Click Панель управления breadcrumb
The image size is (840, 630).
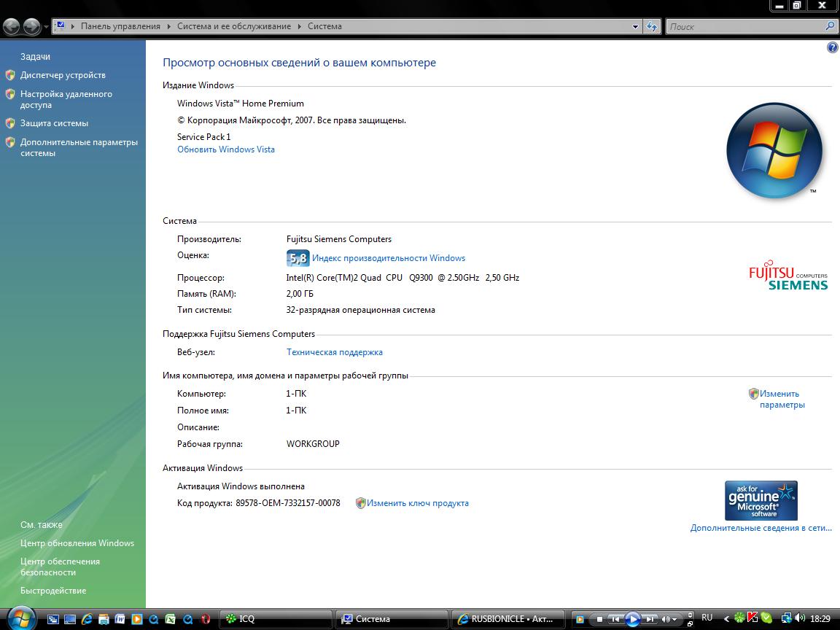click(x=120, y=26)
